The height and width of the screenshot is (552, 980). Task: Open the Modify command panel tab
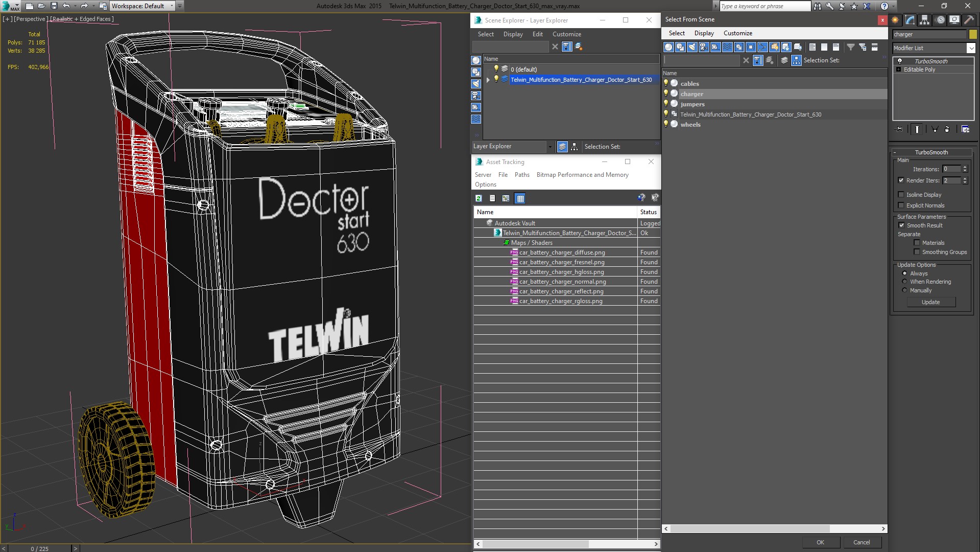click(910, 20)
